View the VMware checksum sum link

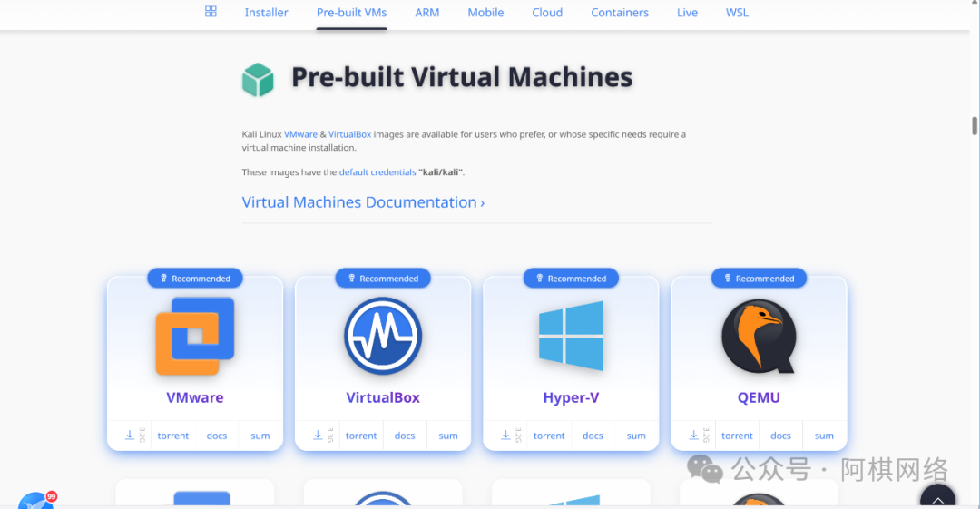tap(260, 436)
